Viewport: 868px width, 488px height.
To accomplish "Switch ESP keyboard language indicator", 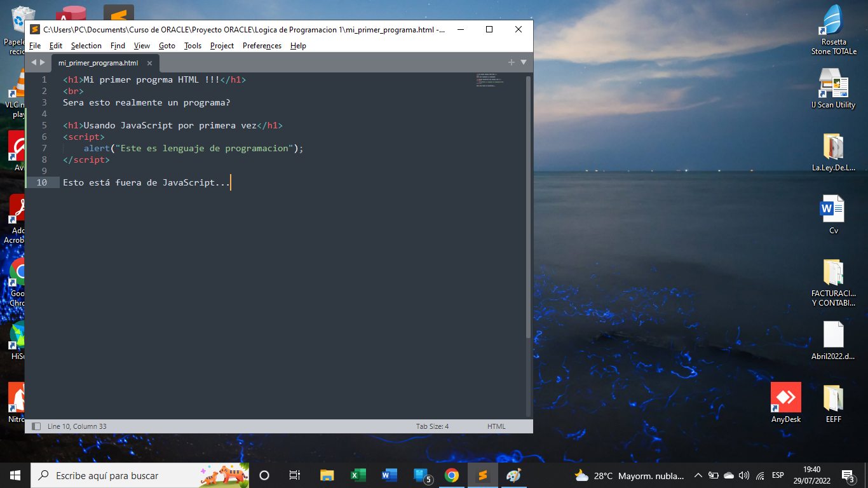I will click(778, 475).
